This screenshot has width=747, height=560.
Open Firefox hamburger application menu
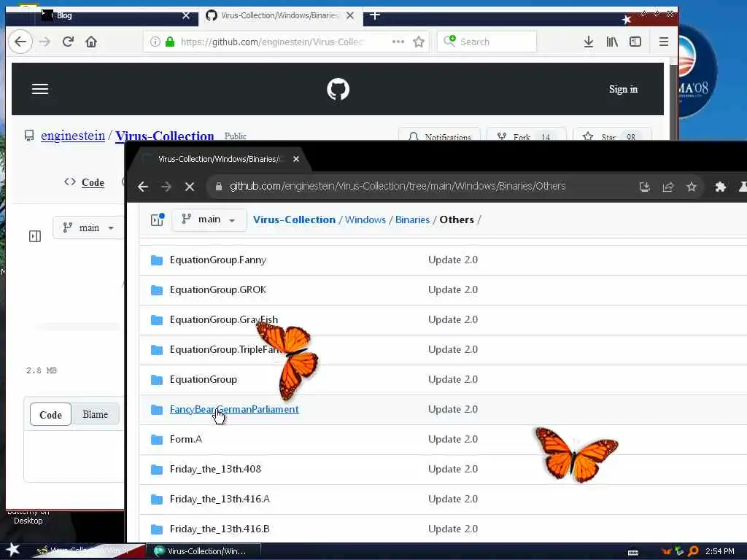(x=663, y=42)
